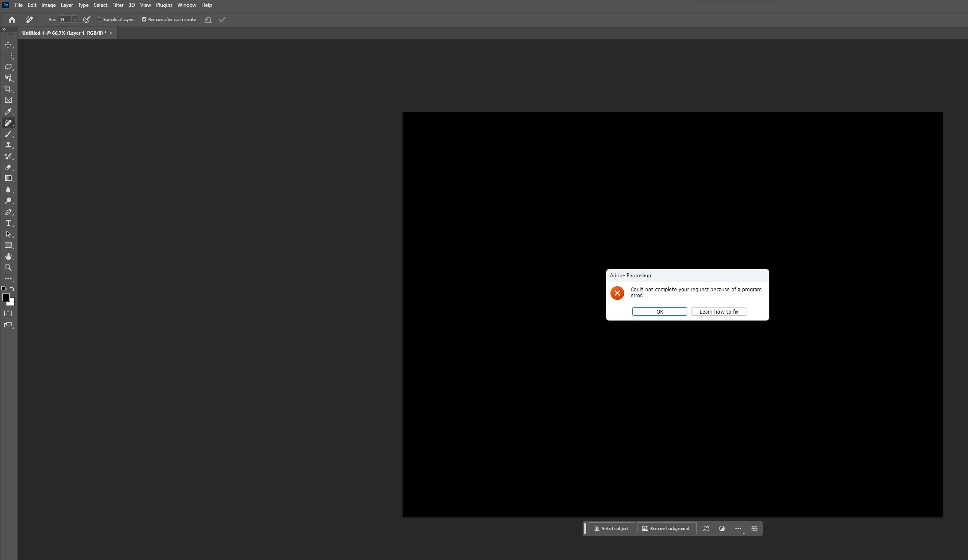
Task: Open the Filter menu
Action: pos(117,5)
